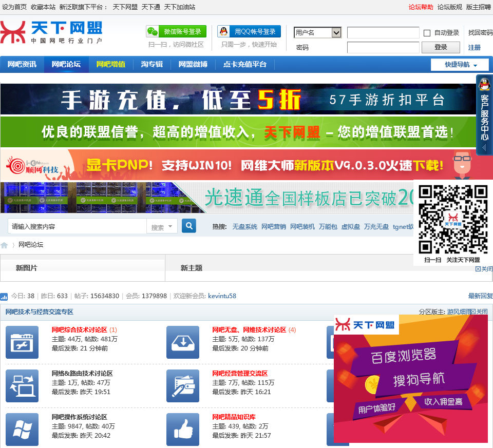This screenshot has width=493, height=448.
Task: Open the 网络&路由技术讨论区 forum title
Action: tap(82, 374)
